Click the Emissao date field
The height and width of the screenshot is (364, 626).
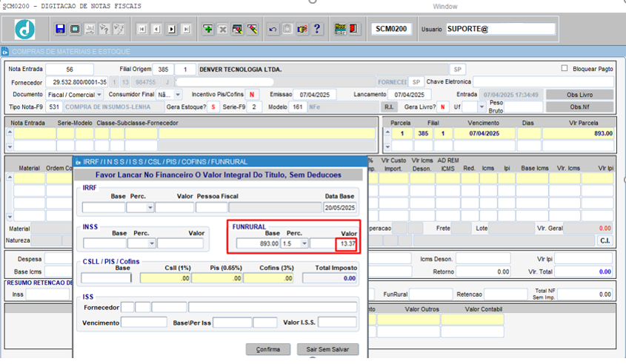click(315, 95)
